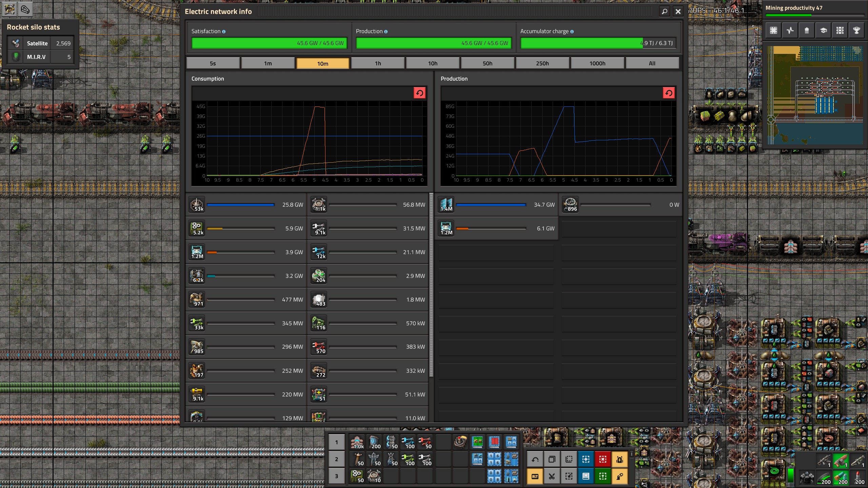Screen dimensions: 868x488
Task: Select the 1000h time range button
Action: pyautogui.click(x=597, y=63)
